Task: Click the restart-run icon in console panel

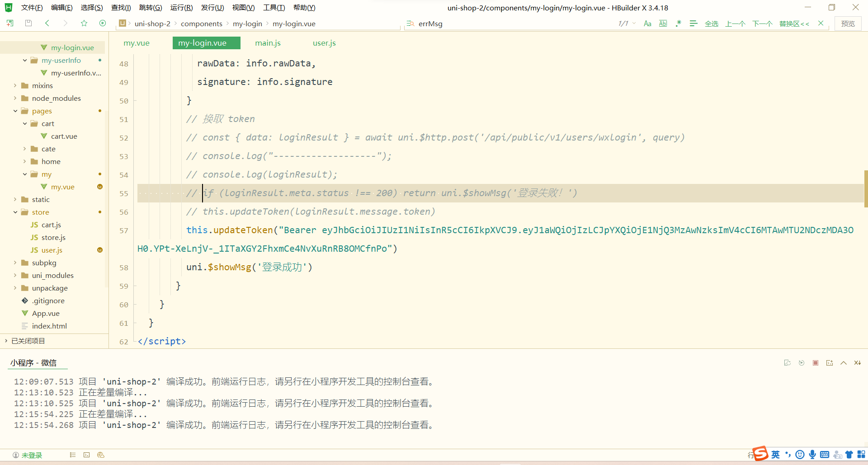Action: (x=787, y=363)
